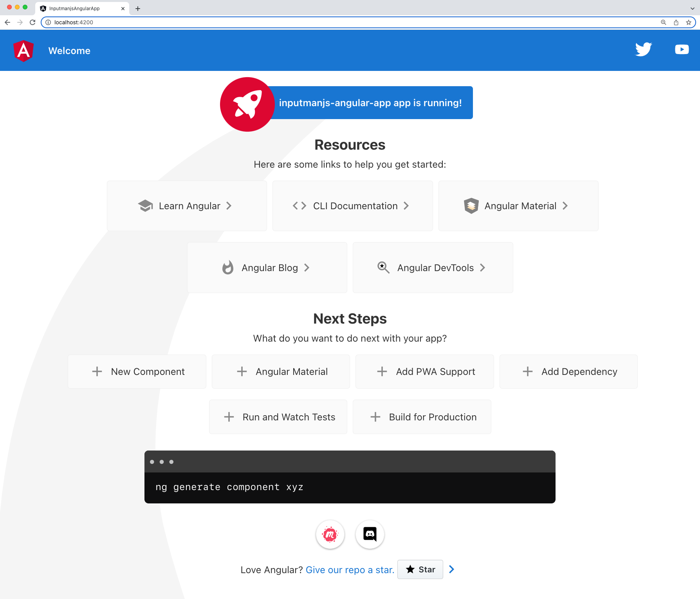700x599 pixels.
Task: Click the browser zoom magnifier icon
Action: coord(664,22)
